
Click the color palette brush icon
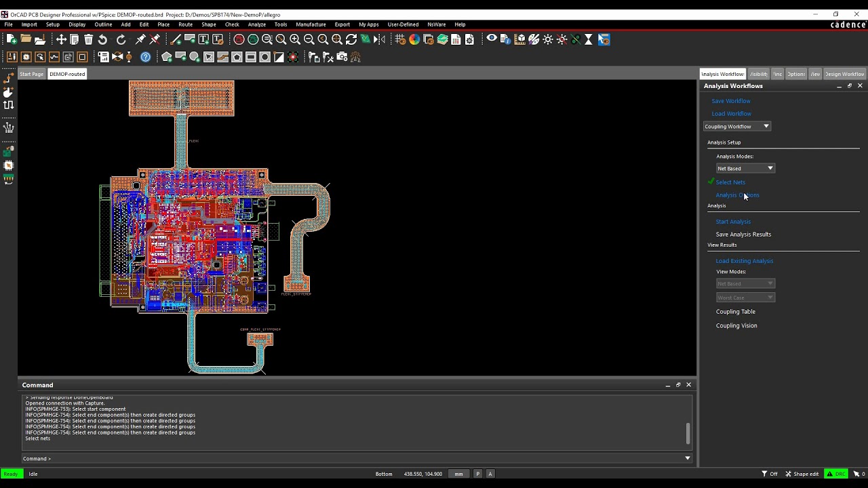(534, 39)
